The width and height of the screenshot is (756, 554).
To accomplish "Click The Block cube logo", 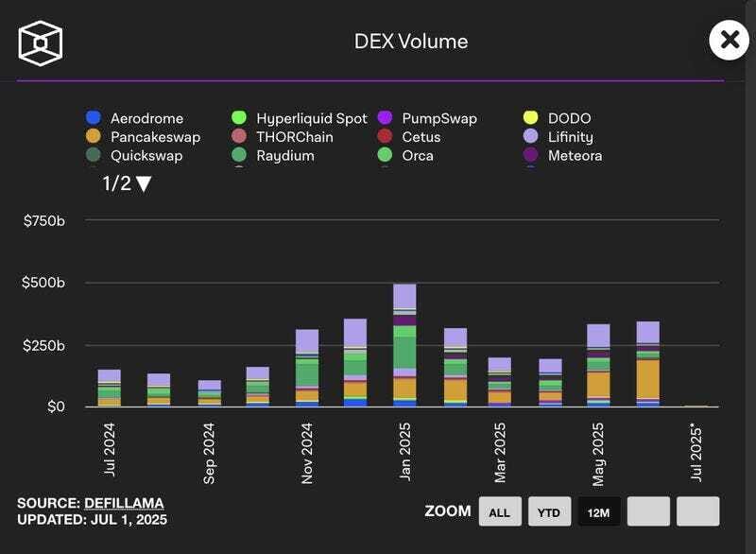I will point(41,43).
